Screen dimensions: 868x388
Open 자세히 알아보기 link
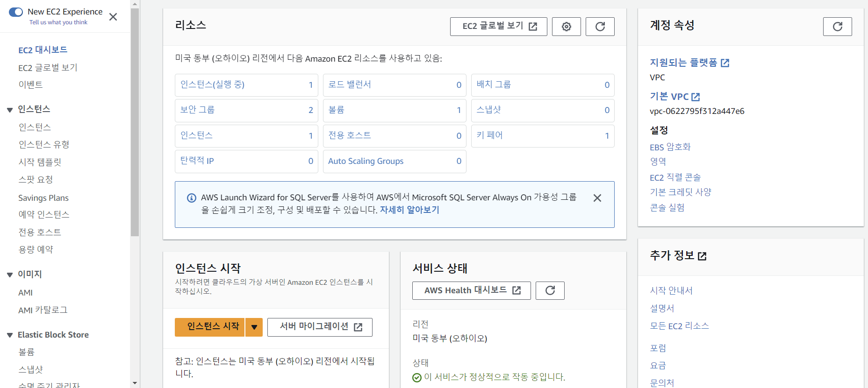409,210
